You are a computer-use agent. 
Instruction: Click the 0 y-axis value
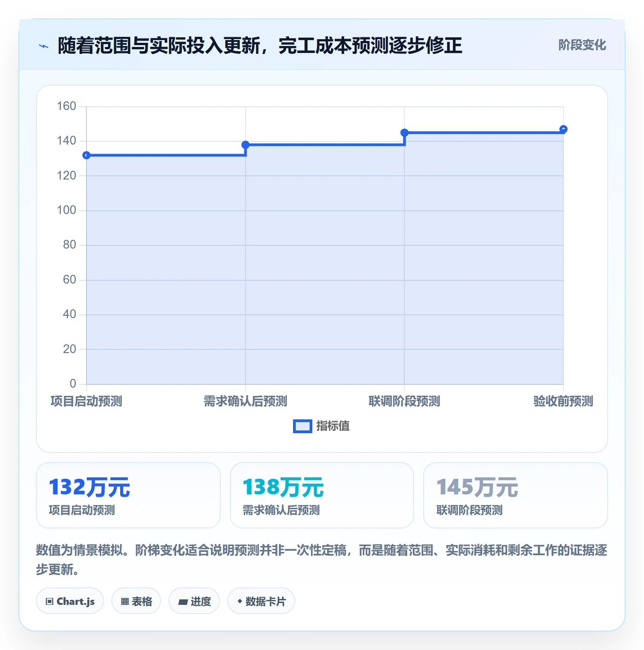point(73,384)
